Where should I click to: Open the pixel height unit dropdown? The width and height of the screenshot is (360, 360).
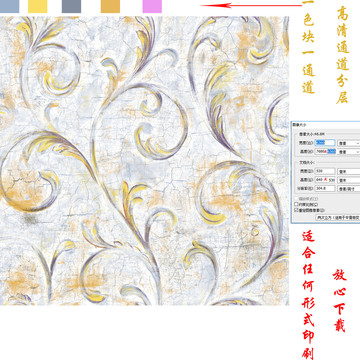click(x=349, y=152)
